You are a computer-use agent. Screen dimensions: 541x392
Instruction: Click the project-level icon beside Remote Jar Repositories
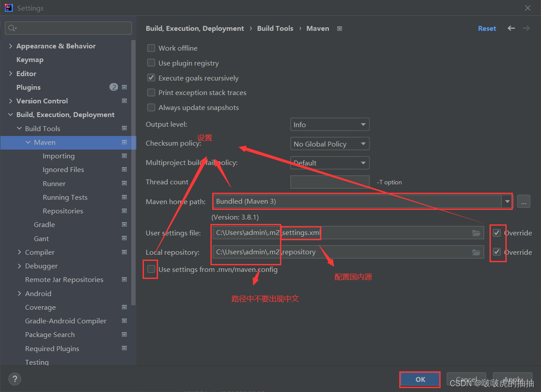pyautogui.click(x=124, y=279)
